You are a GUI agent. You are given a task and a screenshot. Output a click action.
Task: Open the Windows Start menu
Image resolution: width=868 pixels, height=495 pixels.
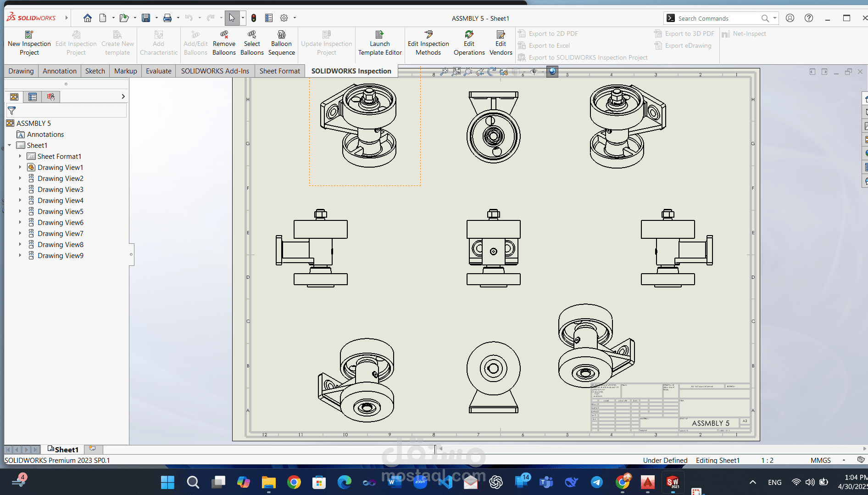[167, 482]
